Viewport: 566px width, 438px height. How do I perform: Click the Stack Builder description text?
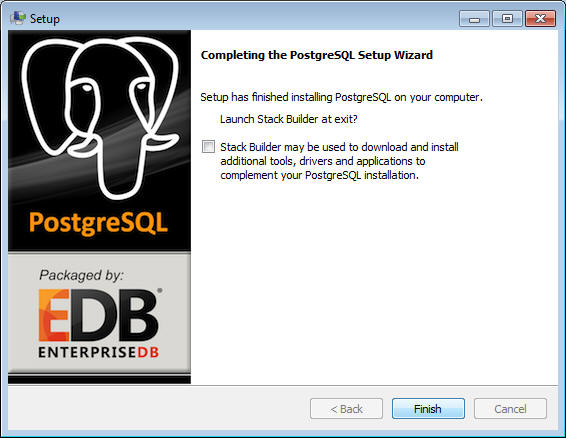pos(339,161)
